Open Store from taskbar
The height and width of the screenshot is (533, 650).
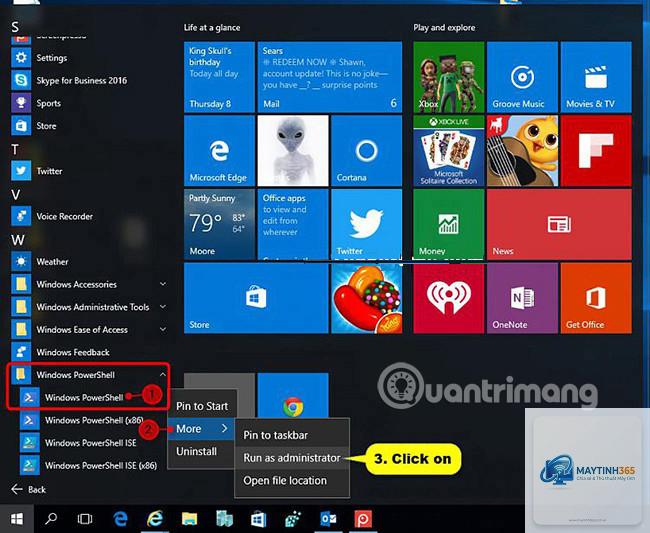(x=258, y=519)
